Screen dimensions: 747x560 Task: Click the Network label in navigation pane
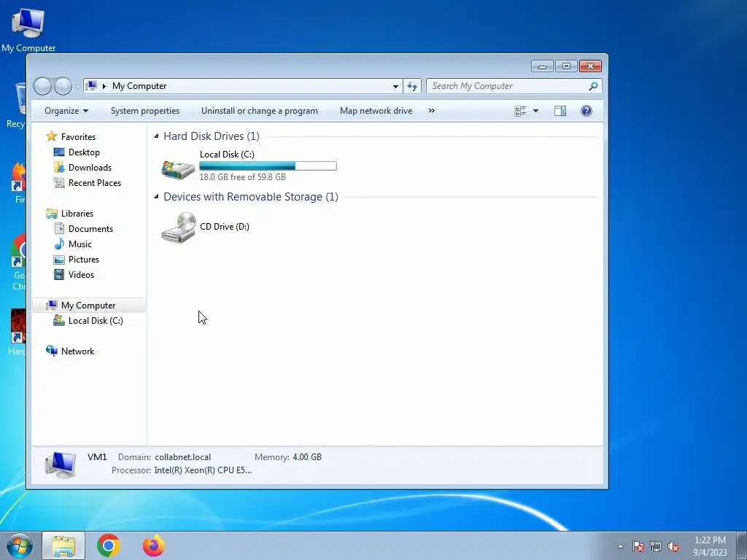(x=77, y=351)
